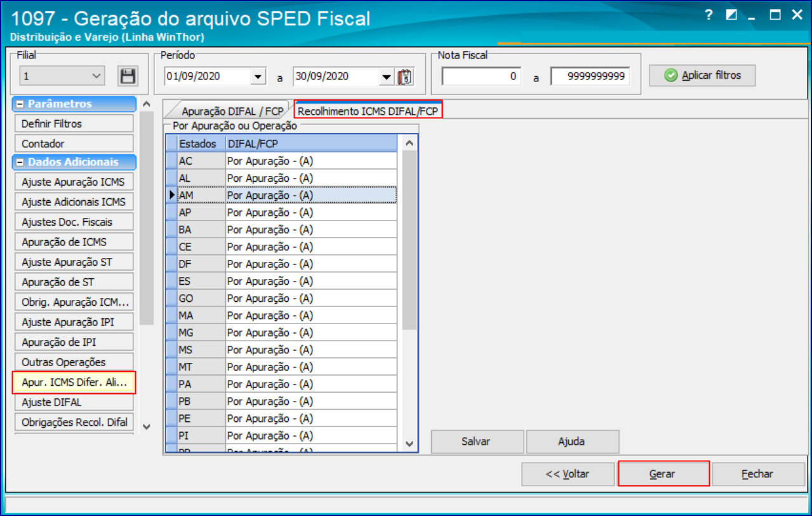This screenshot has height=516, width=812.
Task: Select the MS state row
Action: [x=281, y=350]
